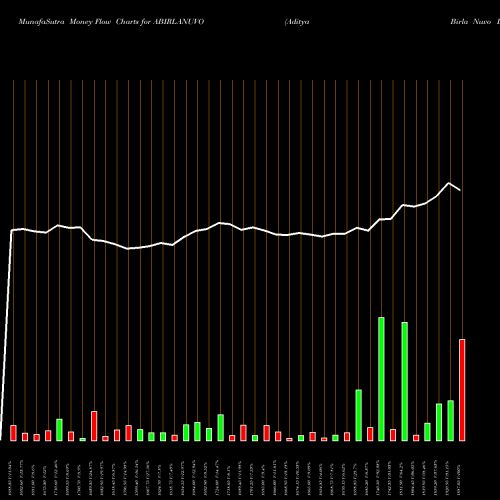Click the 'MunafaSutra' word in the chart title

tap(41, 22)
